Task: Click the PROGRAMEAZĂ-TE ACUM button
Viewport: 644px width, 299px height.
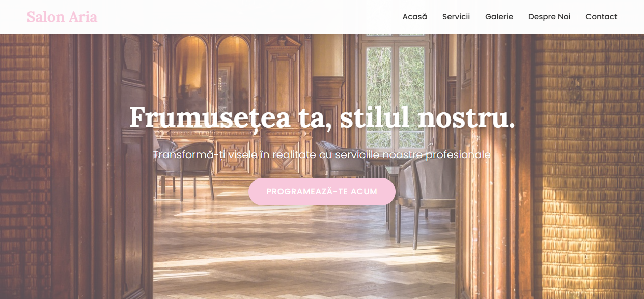Action: (x=322, y=192)
